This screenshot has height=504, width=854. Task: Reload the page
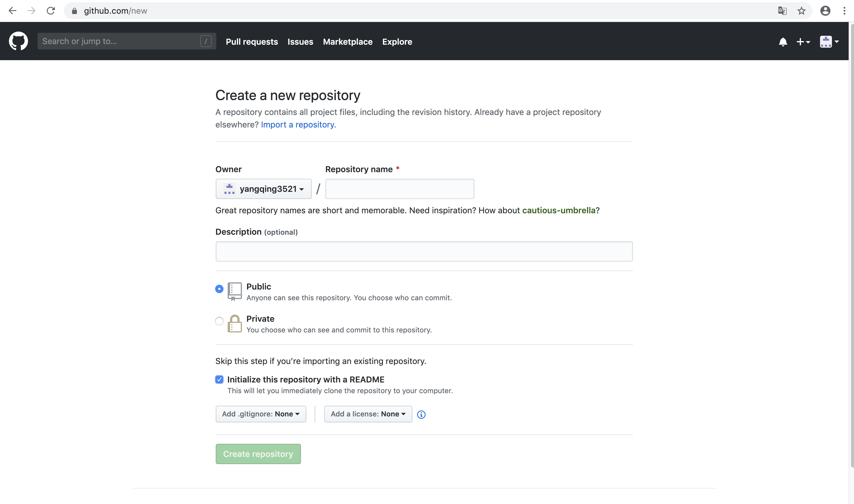[51, 11]
